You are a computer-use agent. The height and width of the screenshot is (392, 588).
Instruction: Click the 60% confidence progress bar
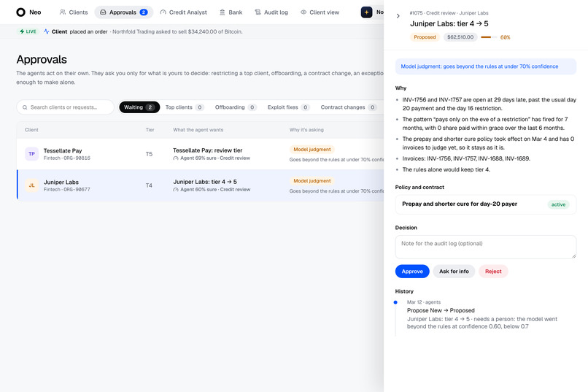[x=489, y=37]
